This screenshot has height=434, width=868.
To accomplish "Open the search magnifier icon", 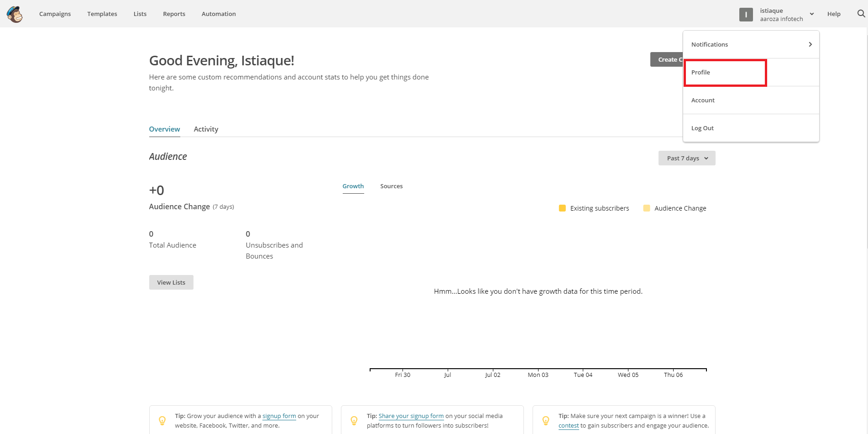I will click(861, 14).
